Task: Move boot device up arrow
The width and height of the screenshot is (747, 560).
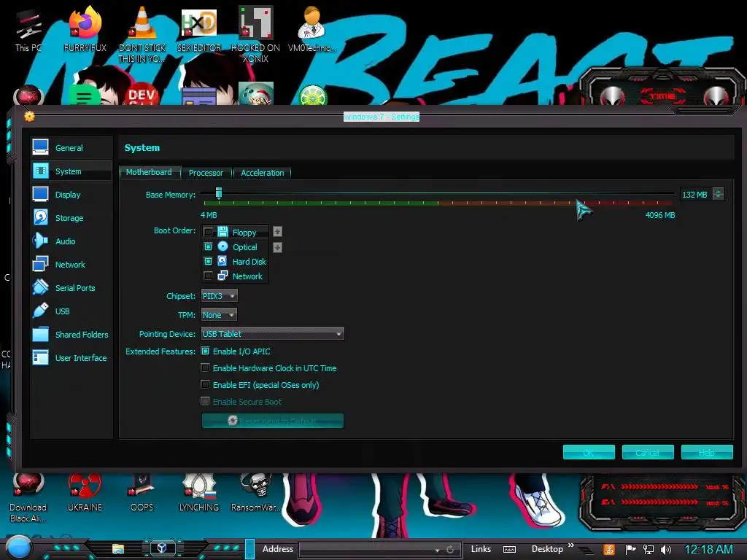Action: [x=277, y=232]
